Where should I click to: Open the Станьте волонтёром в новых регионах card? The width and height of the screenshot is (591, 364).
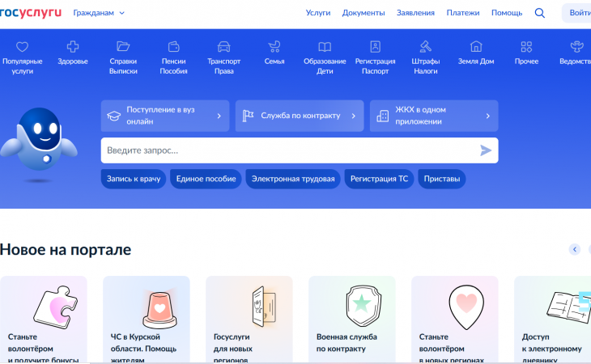pos(455,320)
